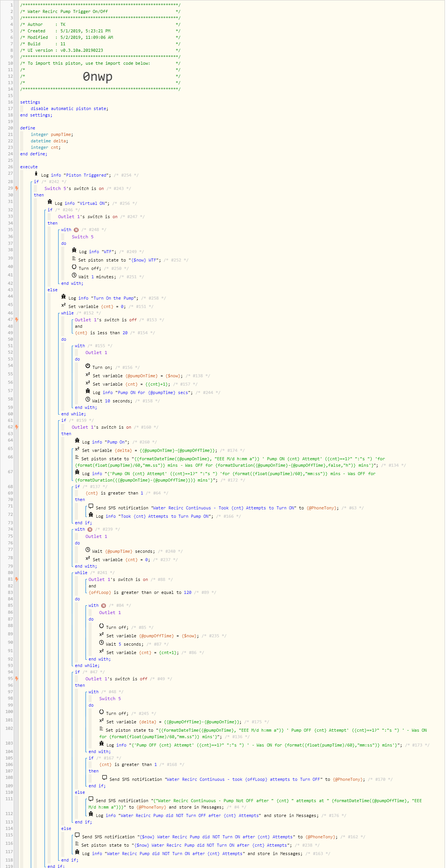The height and width of the screenshot is (868, 448).
Task: Click the "define" keyword at line 20
Action: pos(28,128)
